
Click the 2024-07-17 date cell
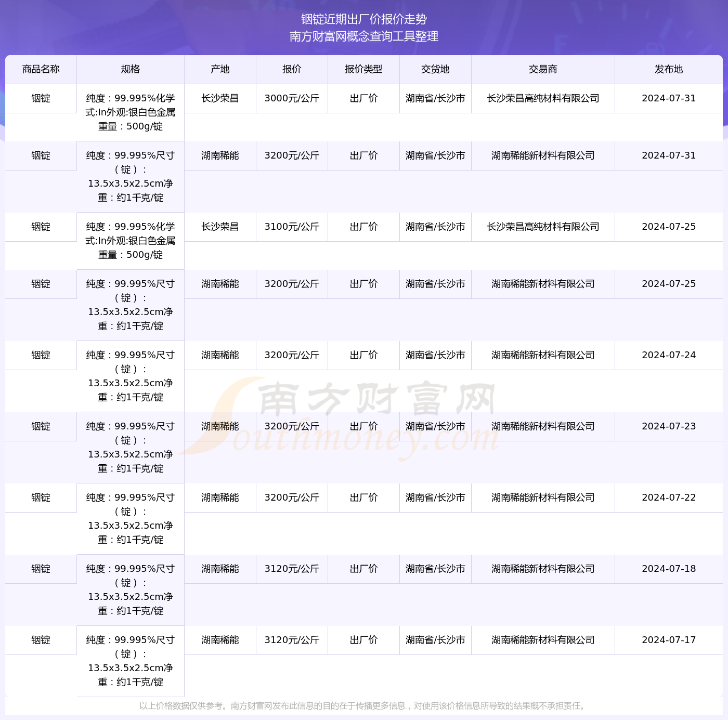[669, 640]
